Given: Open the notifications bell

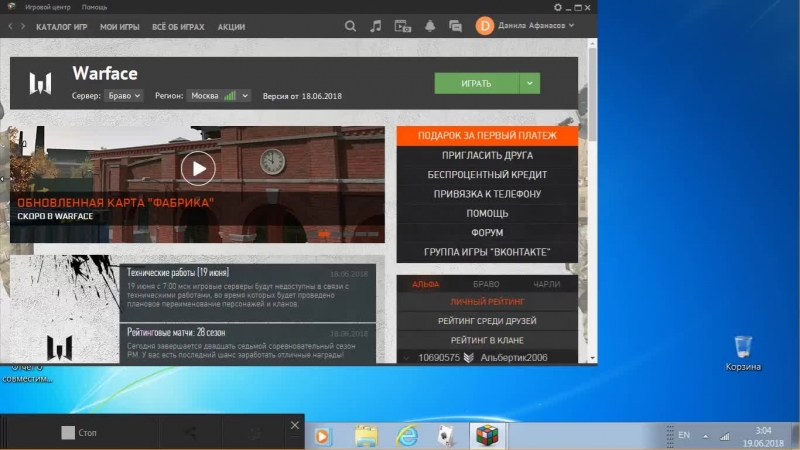Looking at the screenshot, I should pyautogui.click(x=430, y=26).
